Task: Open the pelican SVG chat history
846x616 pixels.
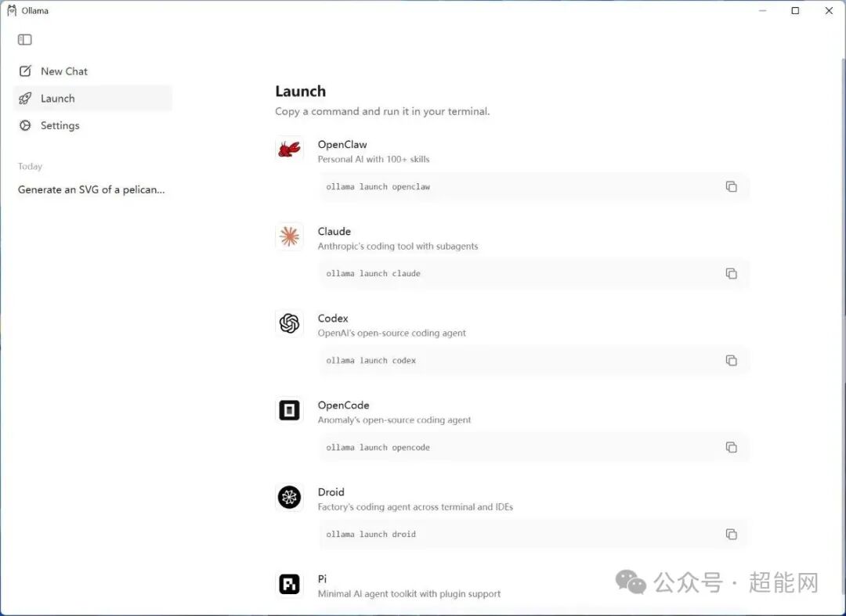Action: click(x=91, y=189)
